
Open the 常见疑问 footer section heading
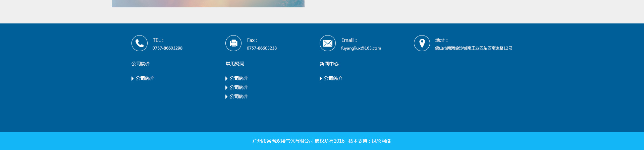click(x=235, y=64)
